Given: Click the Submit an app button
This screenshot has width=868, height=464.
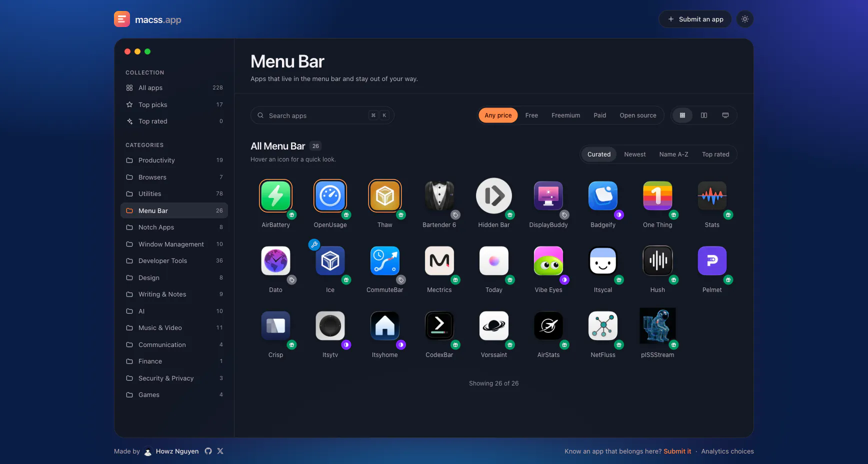Looking at the screenshot, I should coord(695,19).
